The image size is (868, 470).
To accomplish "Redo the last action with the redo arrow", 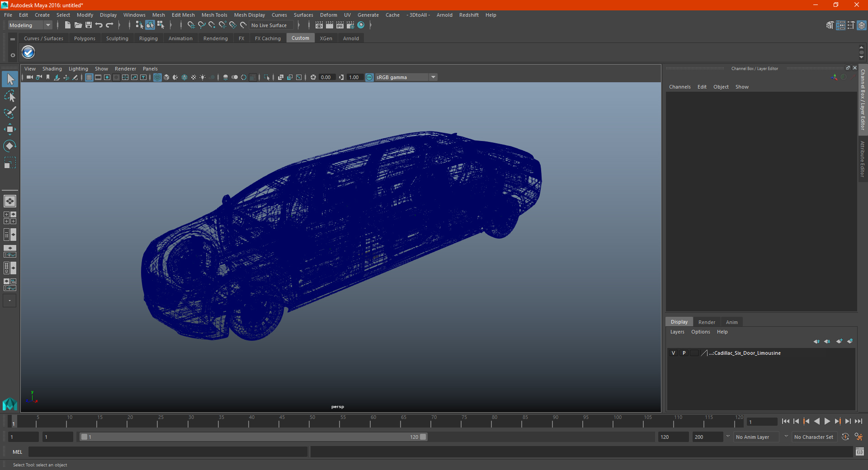I will [x=109, y=25].
